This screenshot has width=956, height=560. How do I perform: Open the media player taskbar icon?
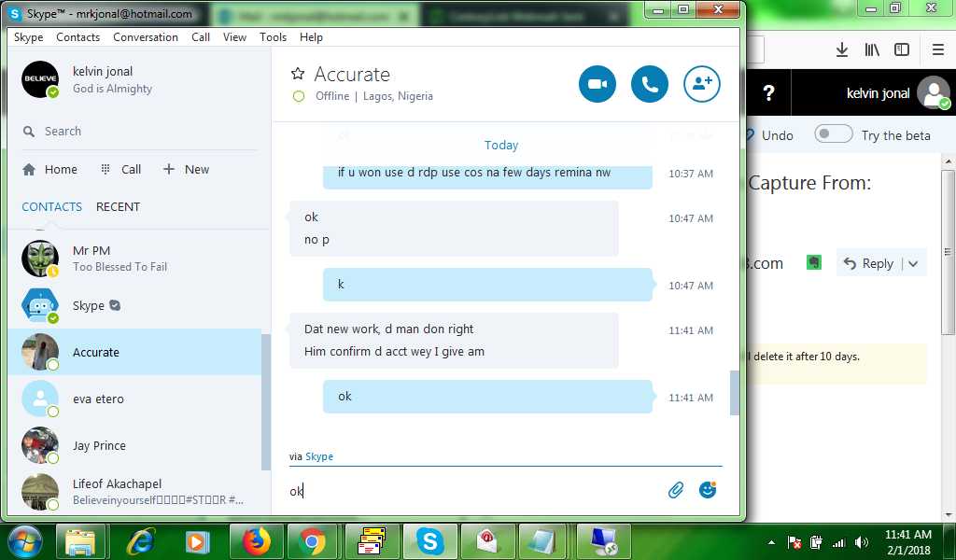(x=197, y=541)
